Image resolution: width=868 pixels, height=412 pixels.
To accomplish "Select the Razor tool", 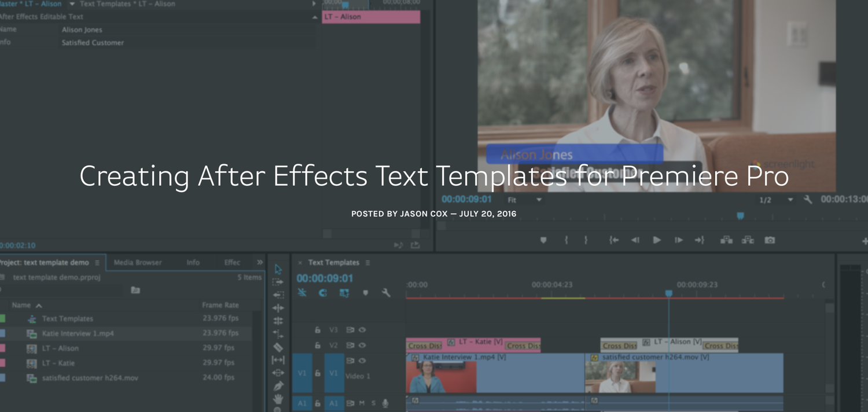I will 278,347.
